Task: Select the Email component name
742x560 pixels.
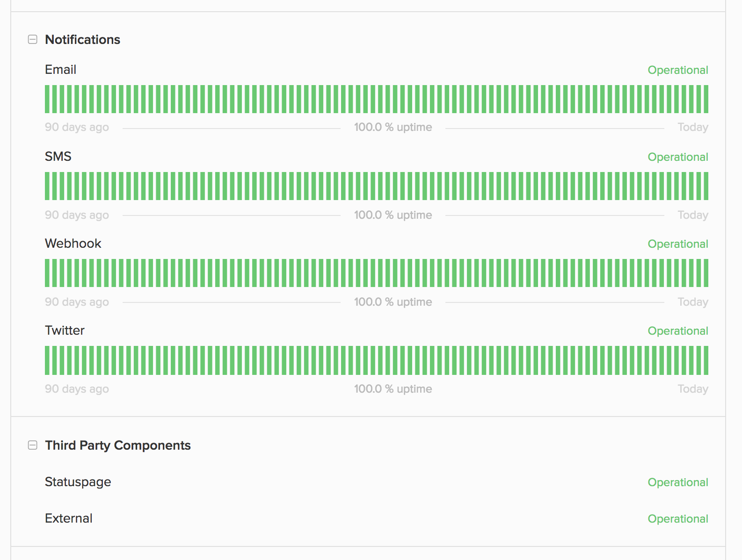Action: (60, 69)
